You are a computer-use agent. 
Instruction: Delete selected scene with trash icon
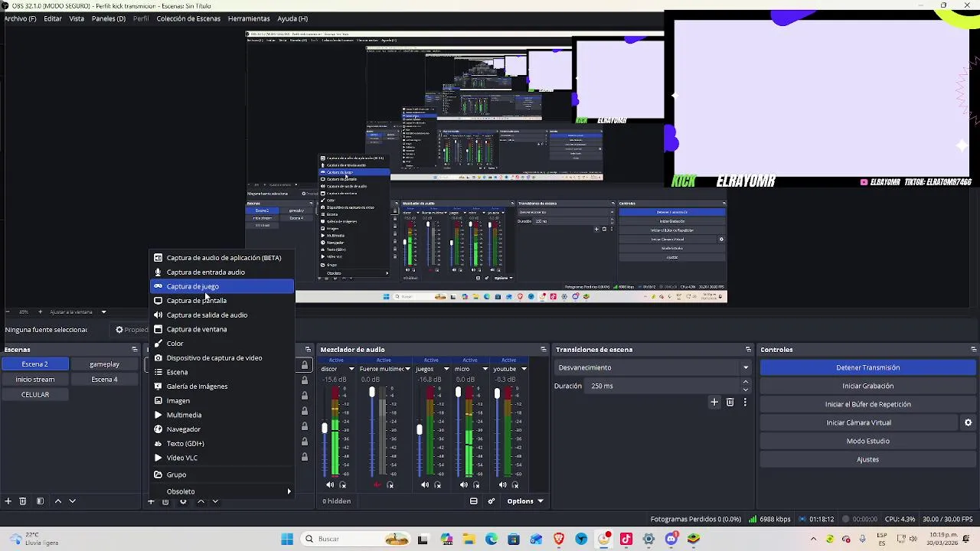[x=23, y=501]
